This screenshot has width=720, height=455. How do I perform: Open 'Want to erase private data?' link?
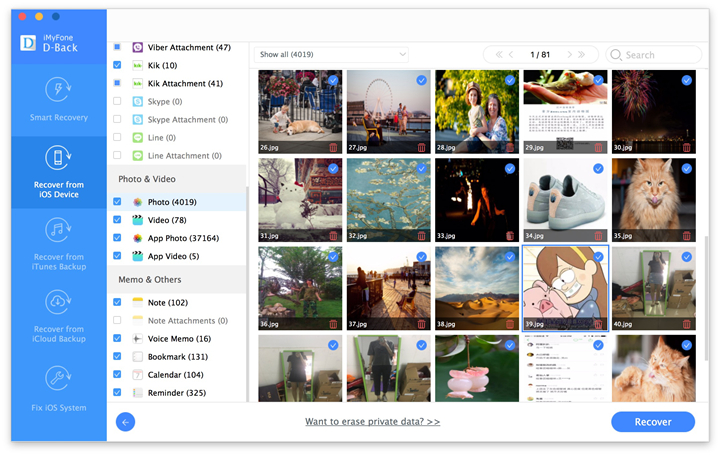tap(372, 421)
